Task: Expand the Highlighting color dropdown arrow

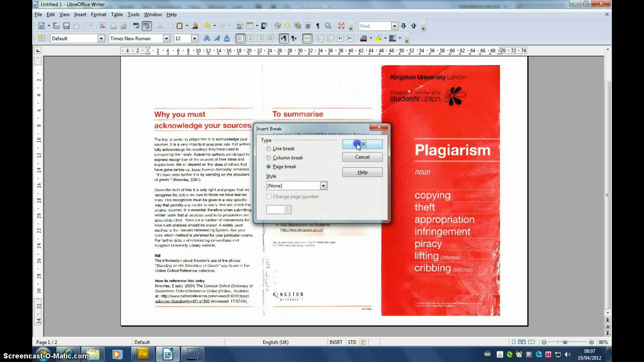Action: 386,39
